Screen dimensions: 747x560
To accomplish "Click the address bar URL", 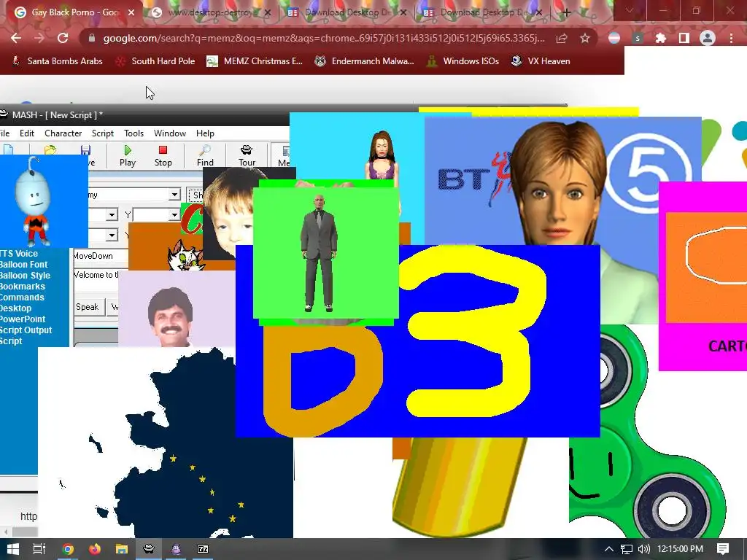I will [323, 38].
